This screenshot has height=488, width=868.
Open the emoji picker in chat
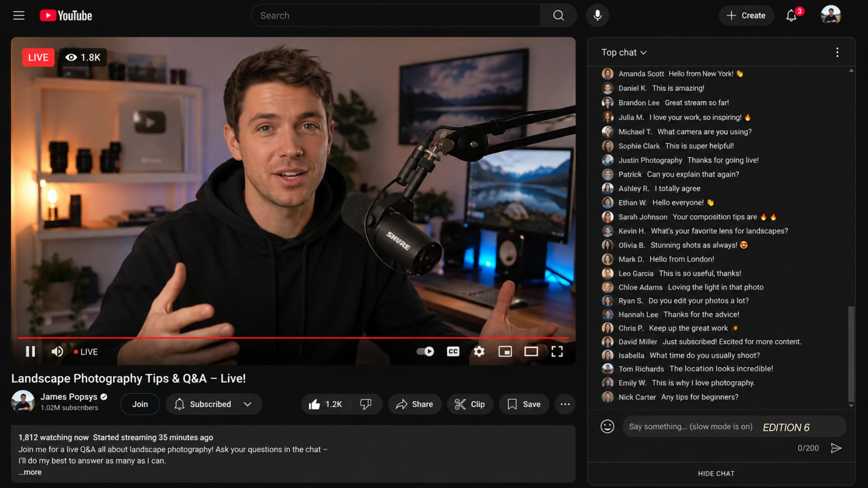pos(607,426)
